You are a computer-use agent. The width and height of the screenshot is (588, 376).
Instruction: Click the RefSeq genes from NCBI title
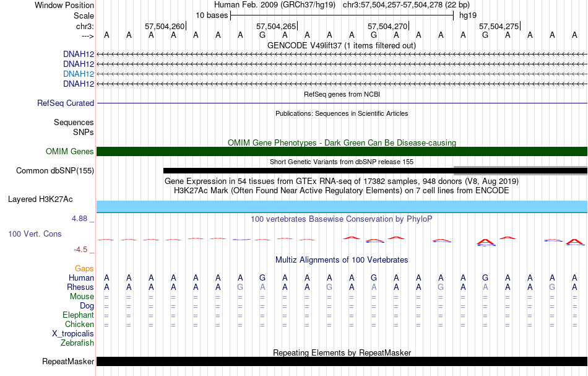click(x=342, y=94)
